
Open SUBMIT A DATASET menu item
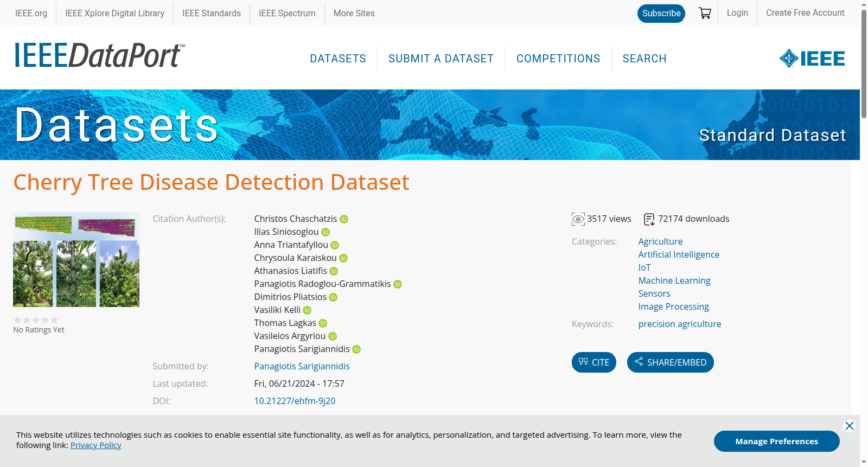click(441, 59)
